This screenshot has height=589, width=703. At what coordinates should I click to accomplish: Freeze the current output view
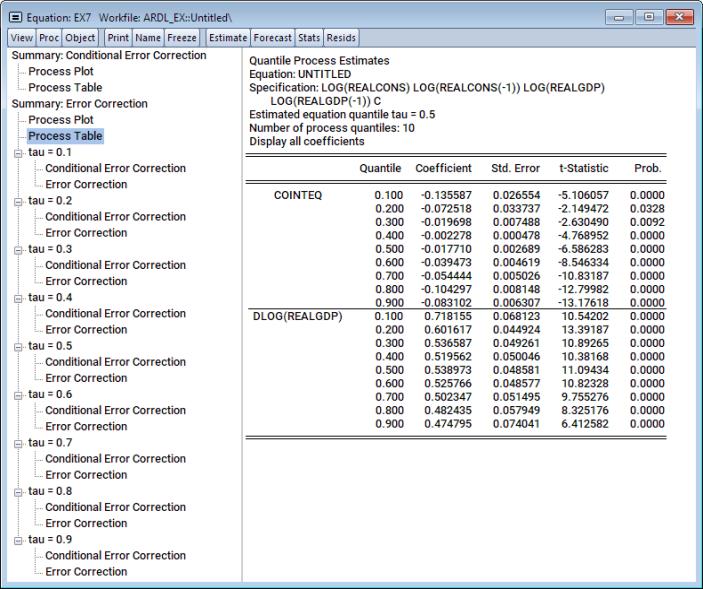coord(182,38)
